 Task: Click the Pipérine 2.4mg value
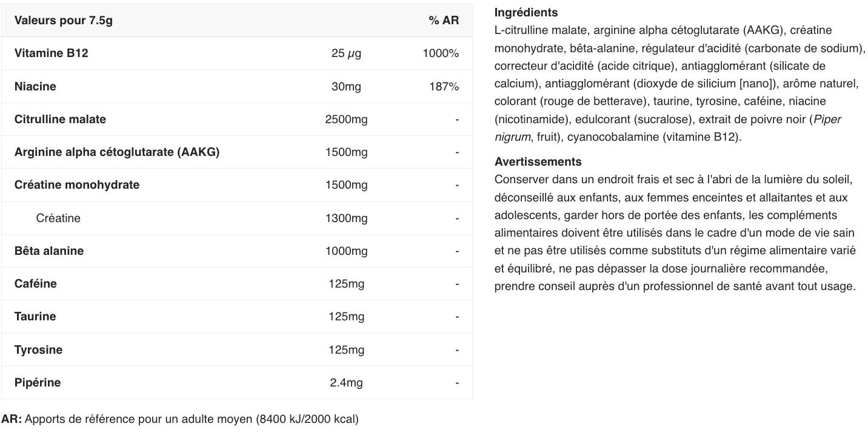point(346,383)
